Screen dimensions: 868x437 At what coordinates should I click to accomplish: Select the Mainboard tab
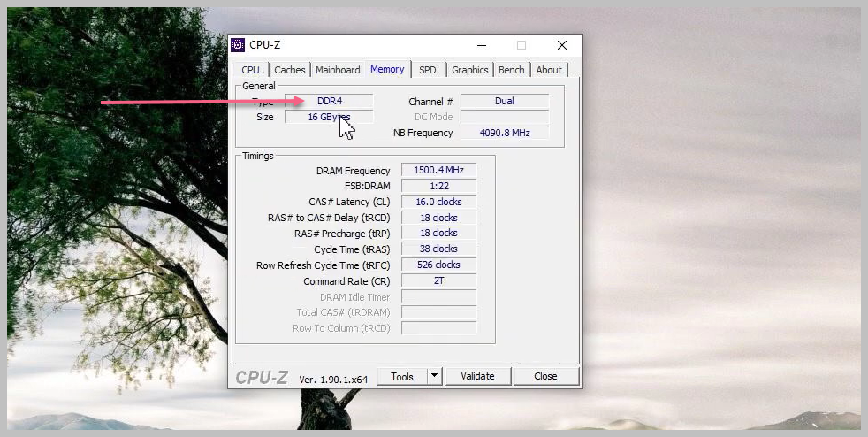[x=338, y=70]
